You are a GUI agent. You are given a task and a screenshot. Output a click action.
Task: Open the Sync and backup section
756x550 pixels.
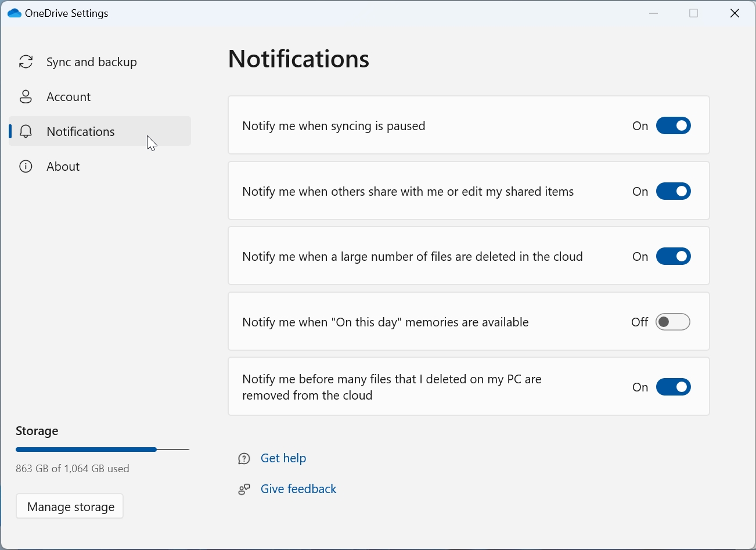(92, 62)
